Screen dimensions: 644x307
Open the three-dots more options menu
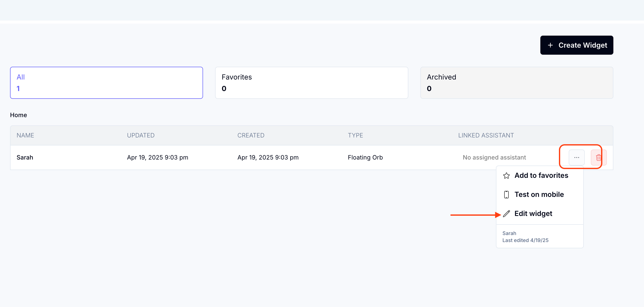[576, 158]
